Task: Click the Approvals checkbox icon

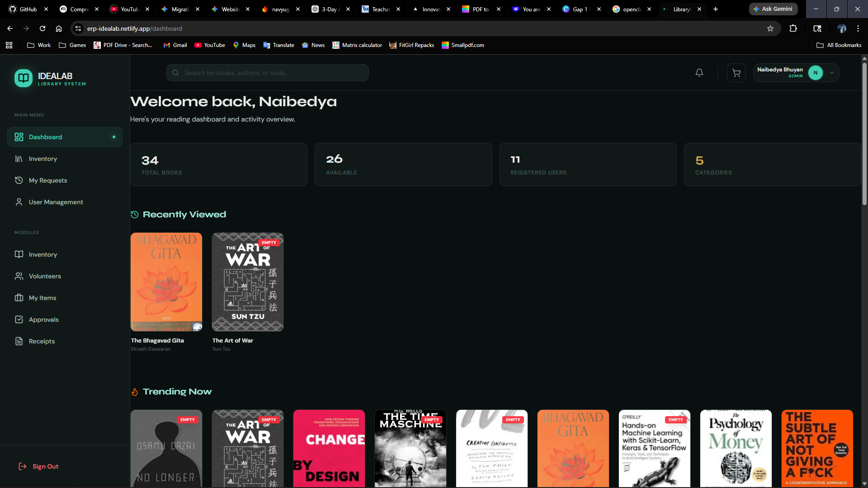Action: tap(19, 319)
